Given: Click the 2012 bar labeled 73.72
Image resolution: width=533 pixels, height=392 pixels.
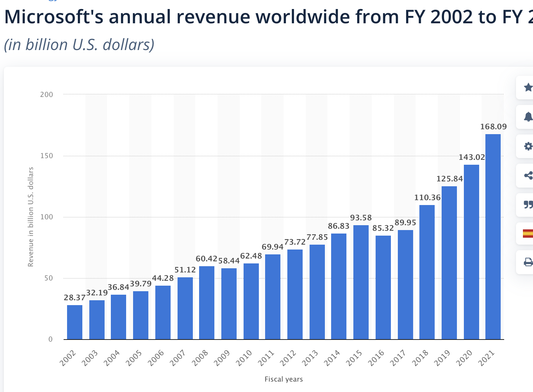Looking at the screenshot, I should [x=295, y=294].
